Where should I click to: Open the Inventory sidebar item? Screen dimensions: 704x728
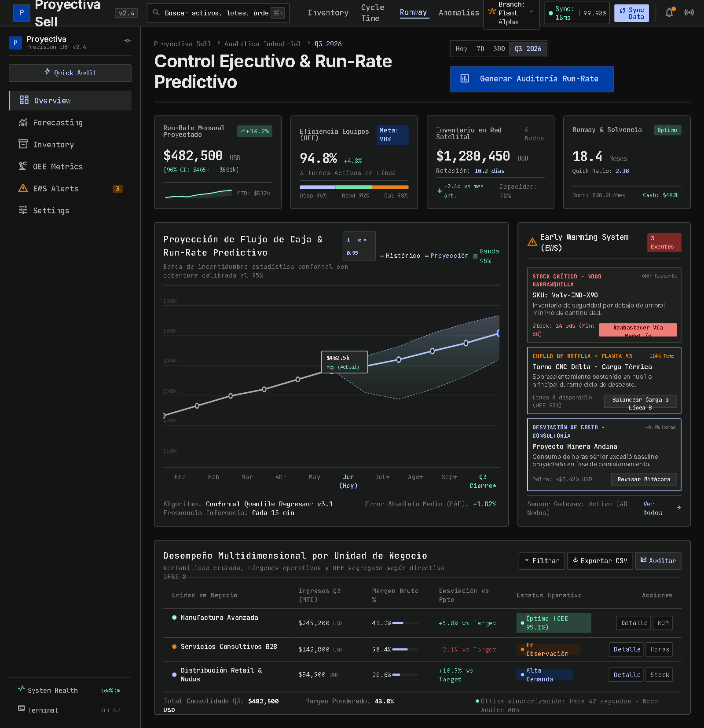pyautogui.click(x=70, y=145)
